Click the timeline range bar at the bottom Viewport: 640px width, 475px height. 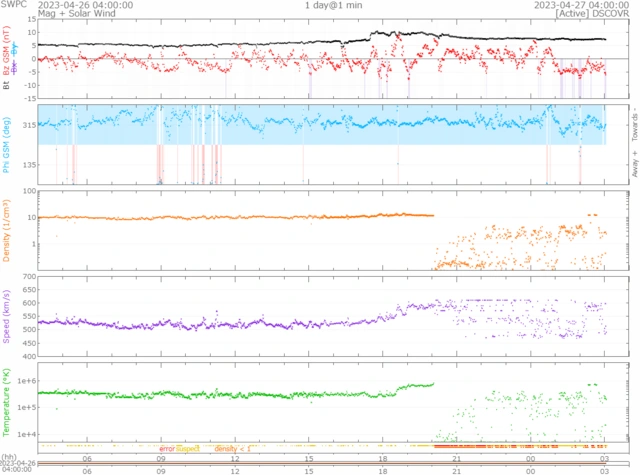pyautogui.click(x=320, y=463)
